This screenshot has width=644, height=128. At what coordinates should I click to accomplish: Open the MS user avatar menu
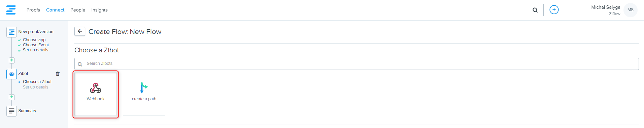click(630, 10)
